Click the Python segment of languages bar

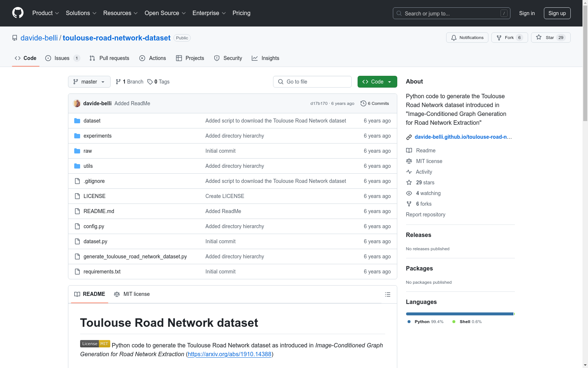click(460, 314)
